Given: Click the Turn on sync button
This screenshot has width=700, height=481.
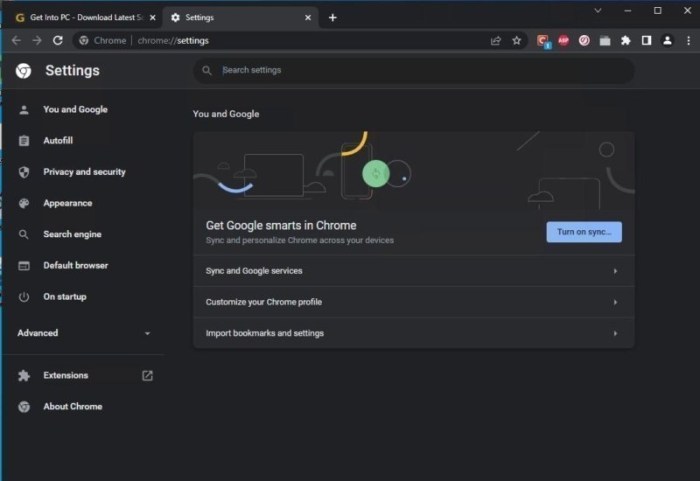Looking at the screenshot, I should pyautogui.click(x=583, y=232).
